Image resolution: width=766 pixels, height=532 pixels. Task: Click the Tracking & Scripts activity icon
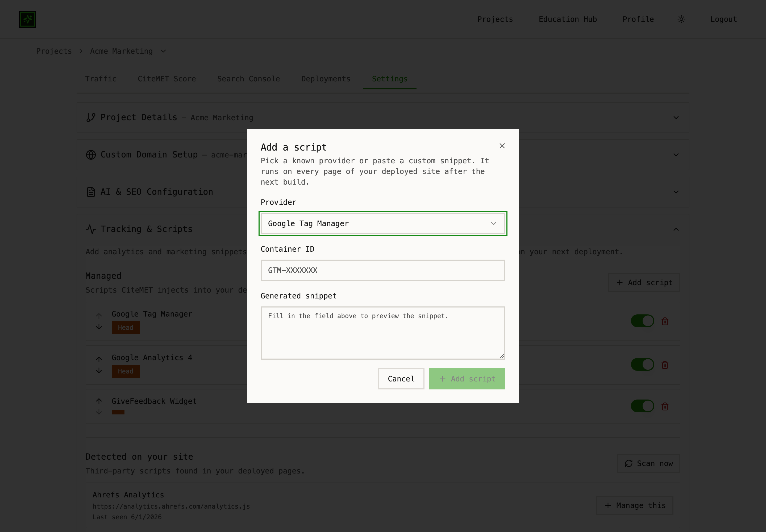point(91,229)
